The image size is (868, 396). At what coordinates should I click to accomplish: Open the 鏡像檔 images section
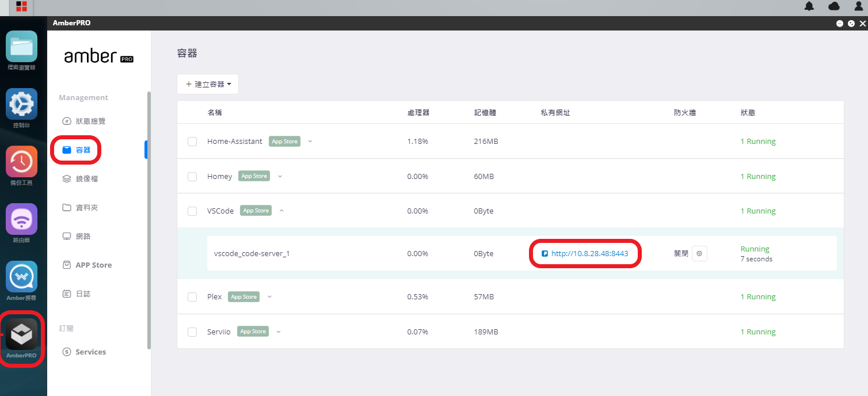click(x=80, y=179)
